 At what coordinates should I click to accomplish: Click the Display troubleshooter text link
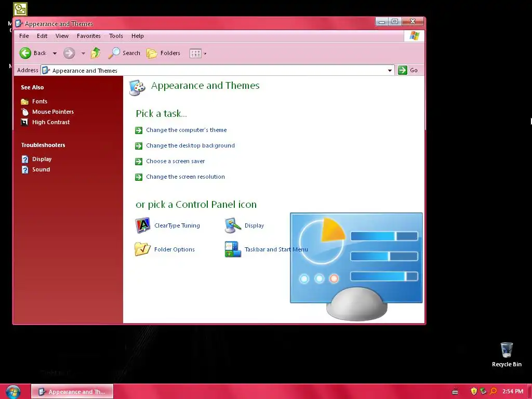pyautogui.click(x=42, y=159)
